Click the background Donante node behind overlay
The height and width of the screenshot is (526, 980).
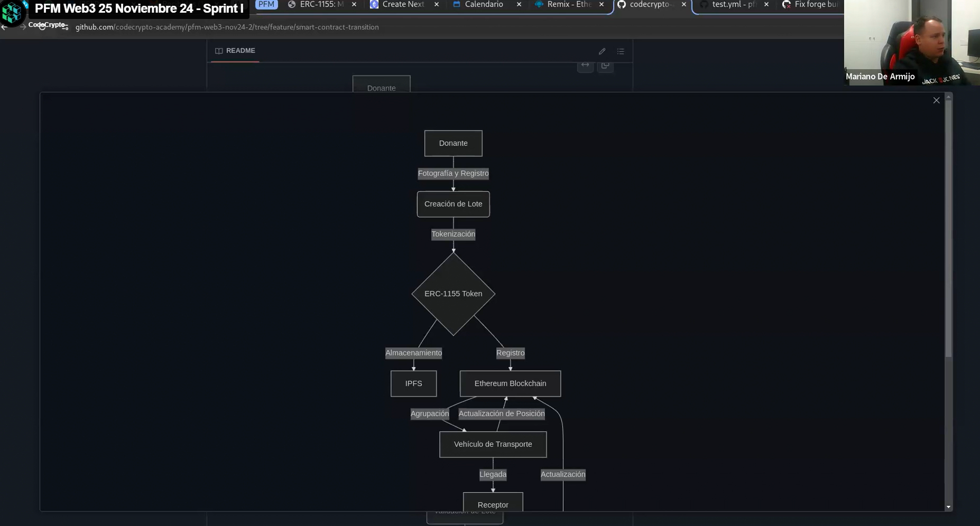pyautogui.click(x=381, y=84)
